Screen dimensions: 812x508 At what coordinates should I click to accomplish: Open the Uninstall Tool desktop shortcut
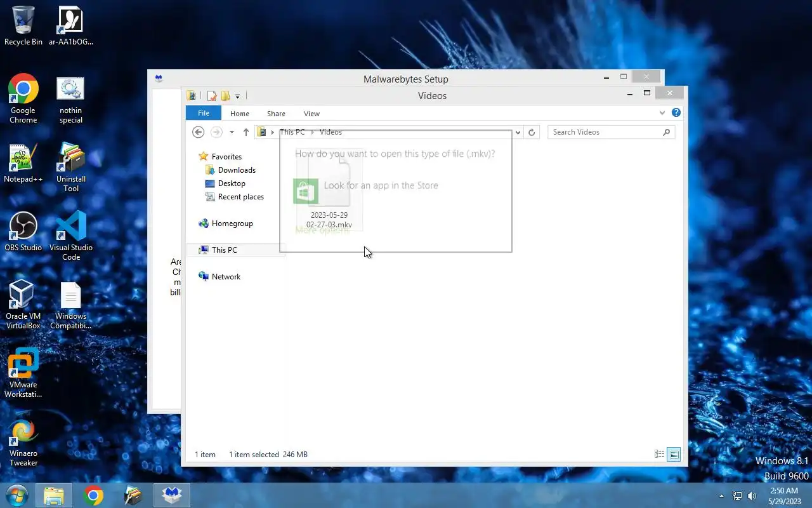click(70, 167)
